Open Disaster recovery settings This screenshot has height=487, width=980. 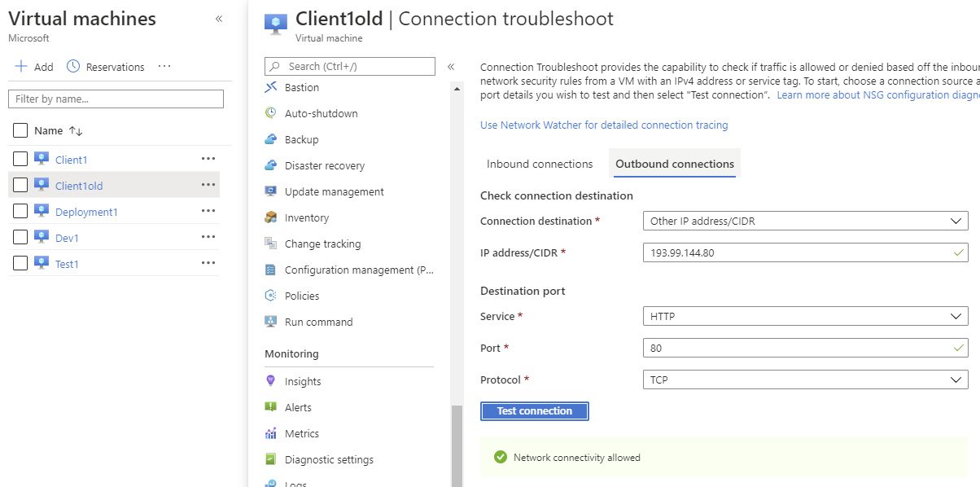322,165
